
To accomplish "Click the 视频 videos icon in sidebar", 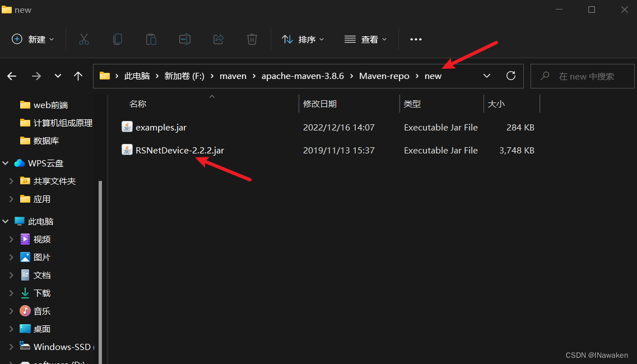I will tap(25, 239).
